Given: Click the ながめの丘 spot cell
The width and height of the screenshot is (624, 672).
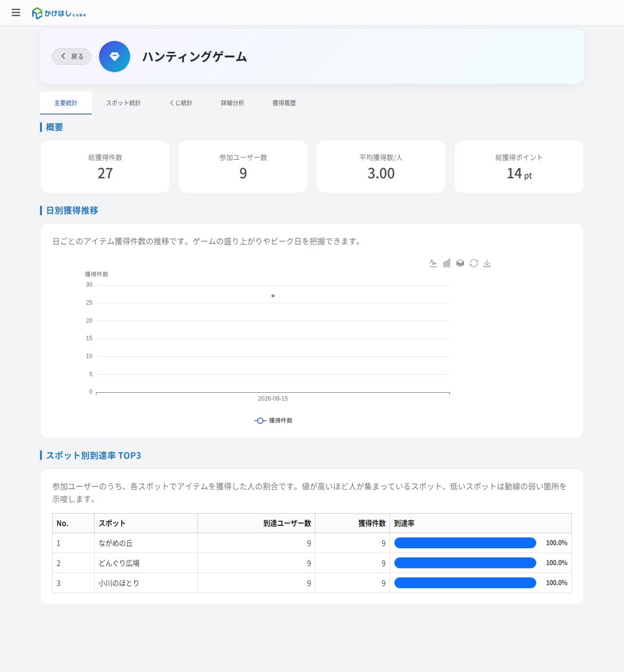Looking at the screenshot, I should pos(146,543).
